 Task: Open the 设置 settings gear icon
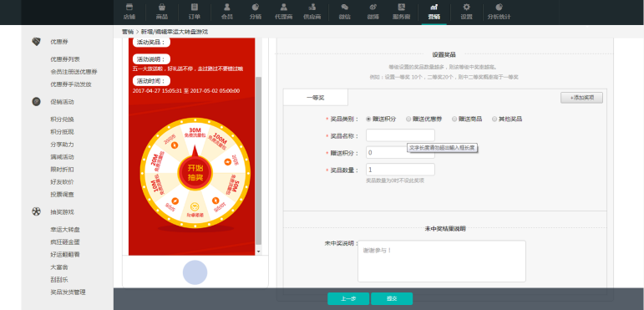coord(466,7)
